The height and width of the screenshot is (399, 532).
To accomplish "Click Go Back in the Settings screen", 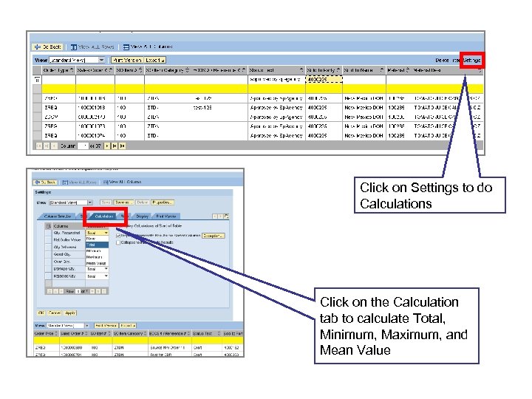I will [45, 183].
